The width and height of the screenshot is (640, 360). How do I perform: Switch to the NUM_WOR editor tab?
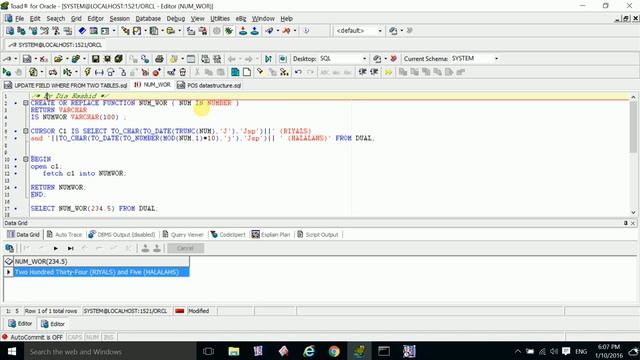pos(152,85)
